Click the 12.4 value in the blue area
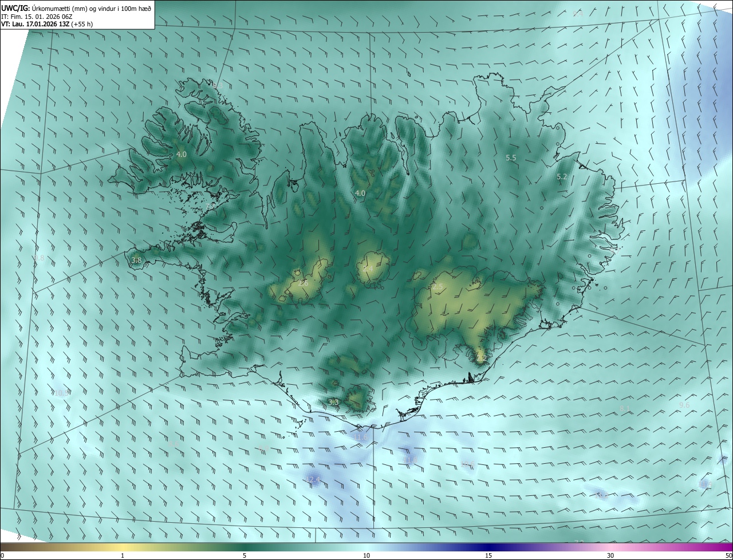 click(x=313, y=479)
